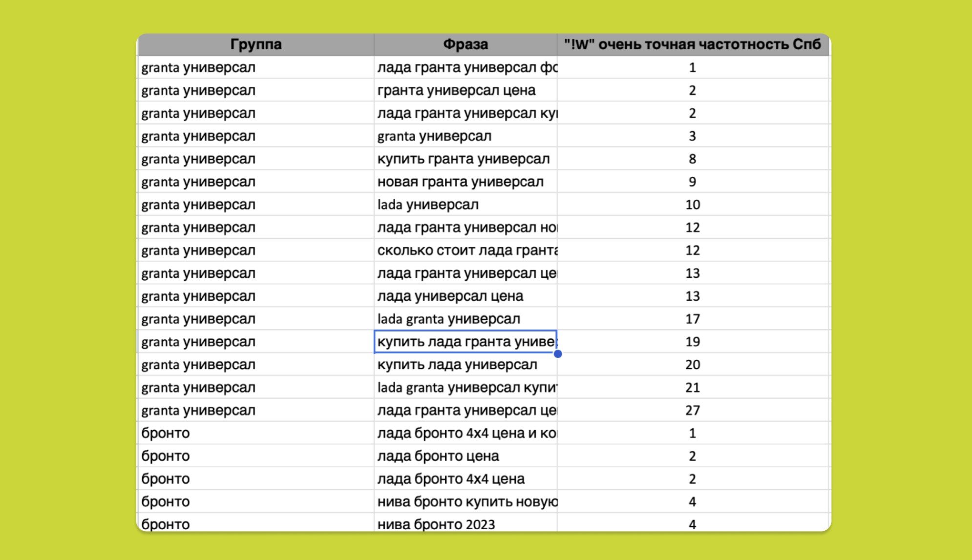Click the blue fill handle dot
This screenshot has width=972, height=560.
pyautogui.click(x=558, y=354)
